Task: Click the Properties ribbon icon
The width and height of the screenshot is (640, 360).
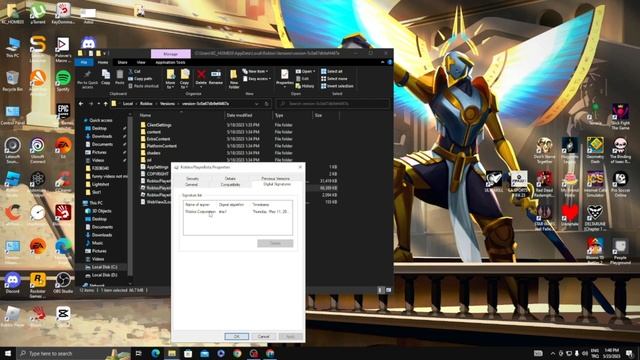Action: tap(284, 77)
